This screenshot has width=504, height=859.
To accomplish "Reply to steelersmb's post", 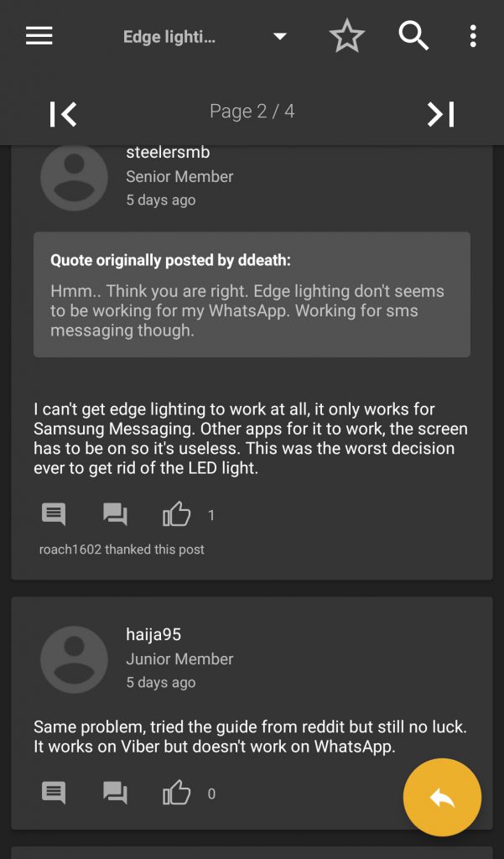I will pos(54,514).
